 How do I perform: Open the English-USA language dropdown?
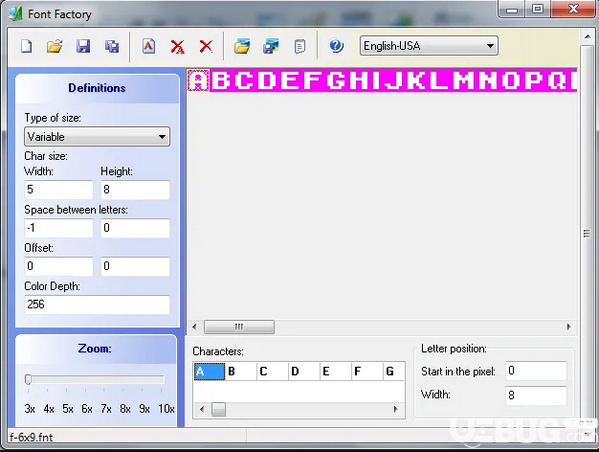429,46
